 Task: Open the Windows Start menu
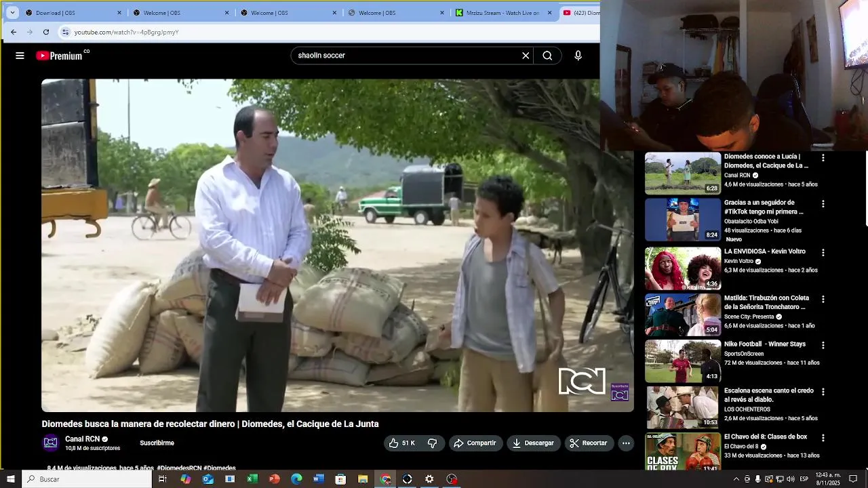pyautogui.click(x=11, y=479)
